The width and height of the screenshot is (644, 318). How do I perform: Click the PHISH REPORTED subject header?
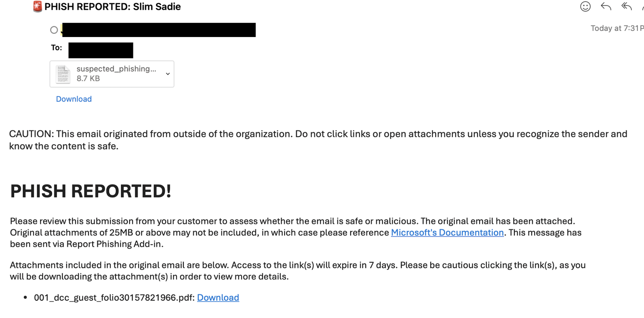(x=112, y=7)
